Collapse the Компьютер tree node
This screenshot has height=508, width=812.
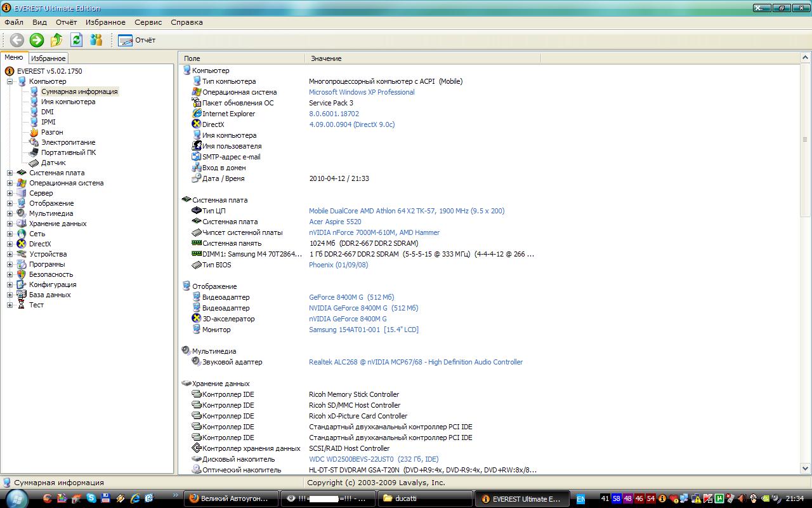pyautogui.click(x=10, y=81)
